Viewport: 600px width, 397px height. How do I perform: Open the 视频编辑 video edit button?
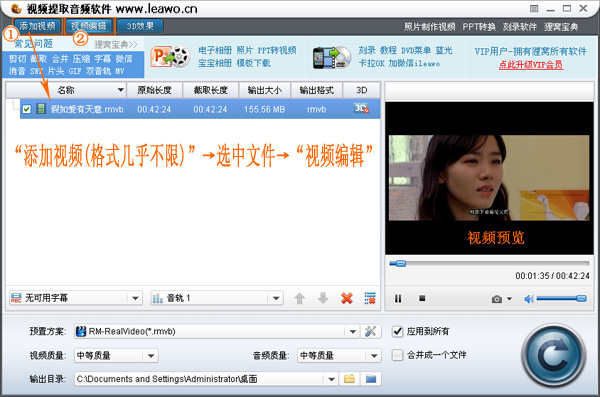[x=89, y=26]
